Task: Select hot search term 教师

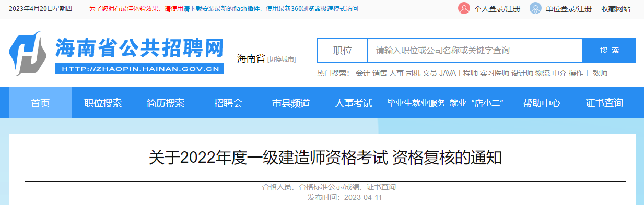Action: coord(600,74)
